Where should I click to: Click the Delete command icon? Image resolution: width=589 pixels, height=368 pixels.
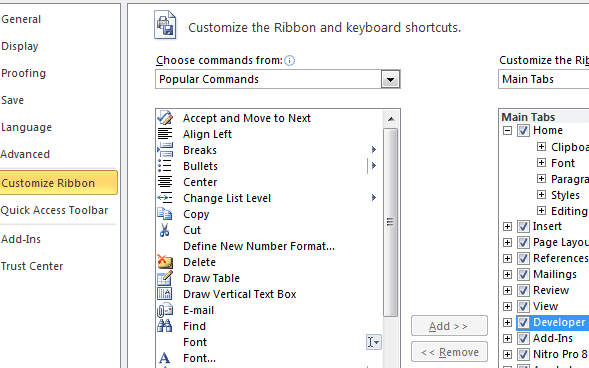tap(165, 262)
